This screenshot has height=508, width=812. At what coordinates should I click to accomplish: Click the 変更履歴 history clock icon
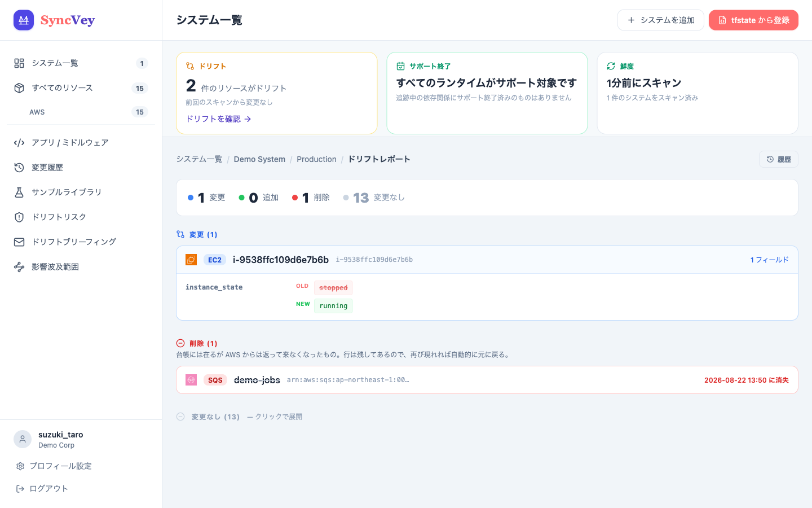click(19, 168)
